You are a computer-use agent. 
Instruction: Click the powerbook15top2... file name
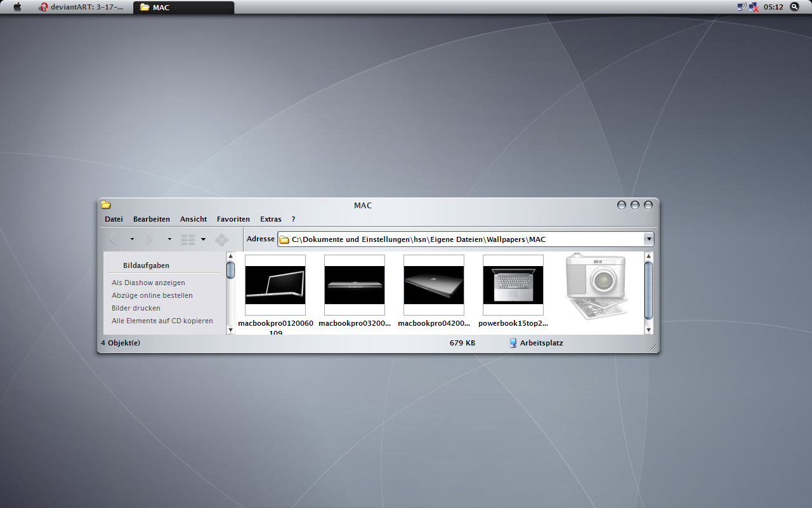(x=513, y=323)
